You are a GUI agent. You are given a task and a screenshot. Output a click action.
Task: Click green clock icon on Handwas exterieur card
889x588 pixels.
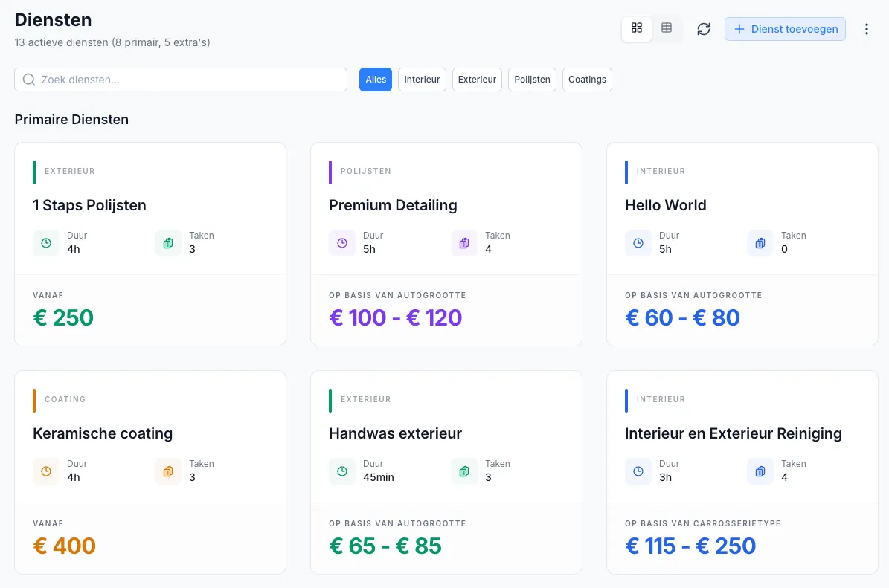pos(342,471)
